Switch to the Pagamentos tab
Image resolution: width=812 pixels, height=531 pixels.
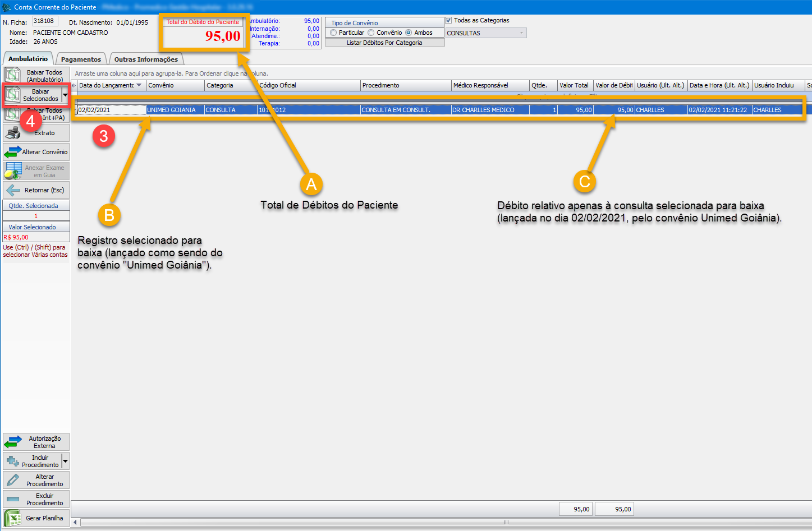(81, 59)
